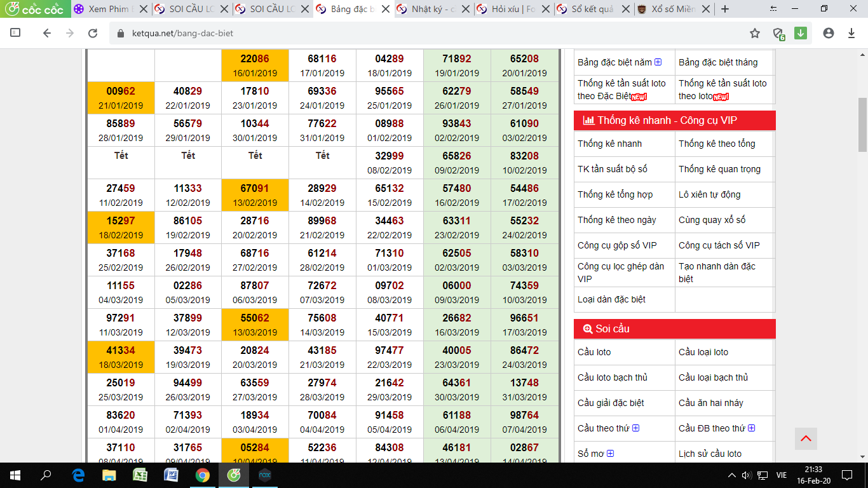Screen dimensions: 868x488
Task: Click the ad-block shield icon
Action: [x=778, y=34]
